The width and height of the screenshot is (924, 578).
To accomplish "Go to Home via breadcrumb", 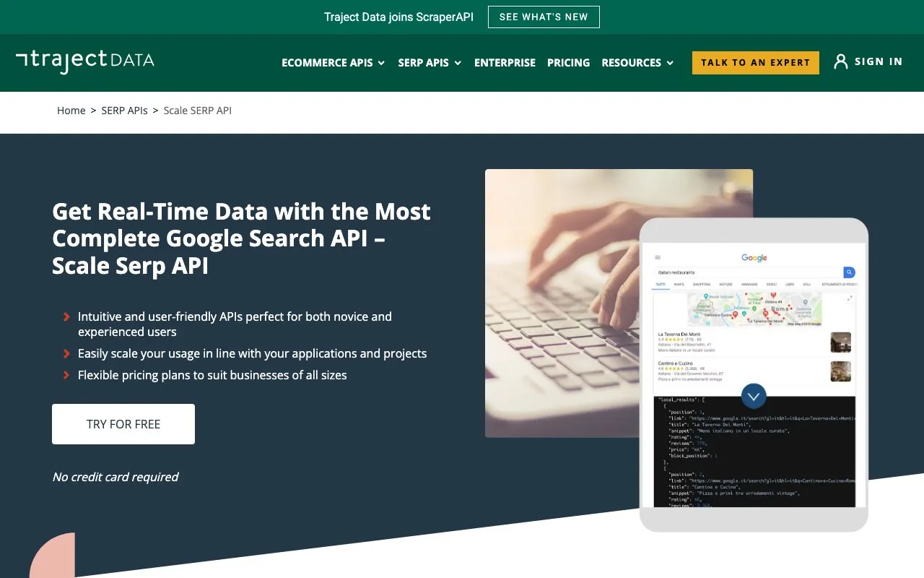I will point(71,111).
